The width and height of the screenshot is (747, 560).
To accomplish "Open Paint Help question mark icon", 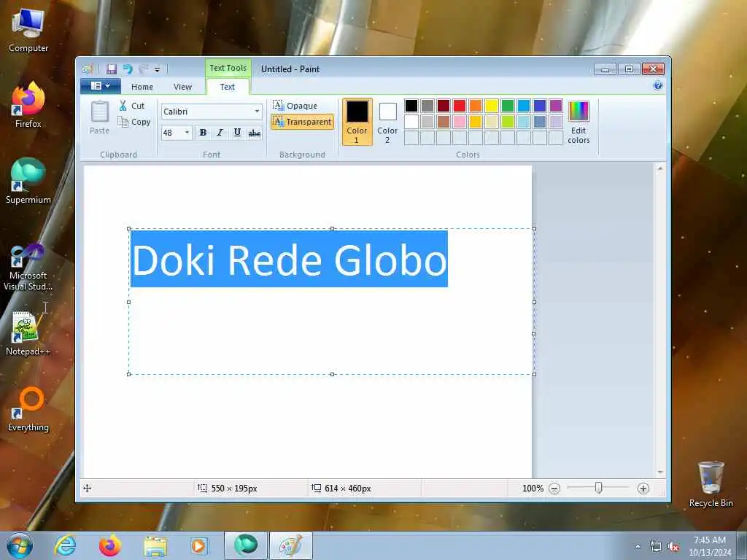I will 658,86.
